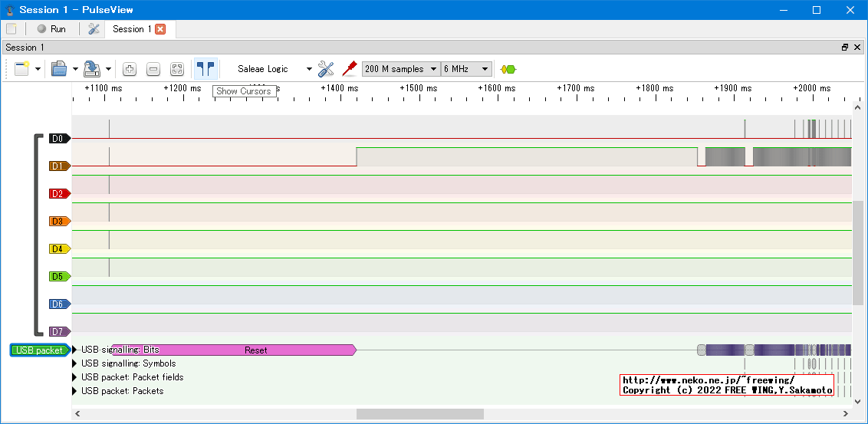Click the zoom out icon
868x424 pixels.
point(153,69)
